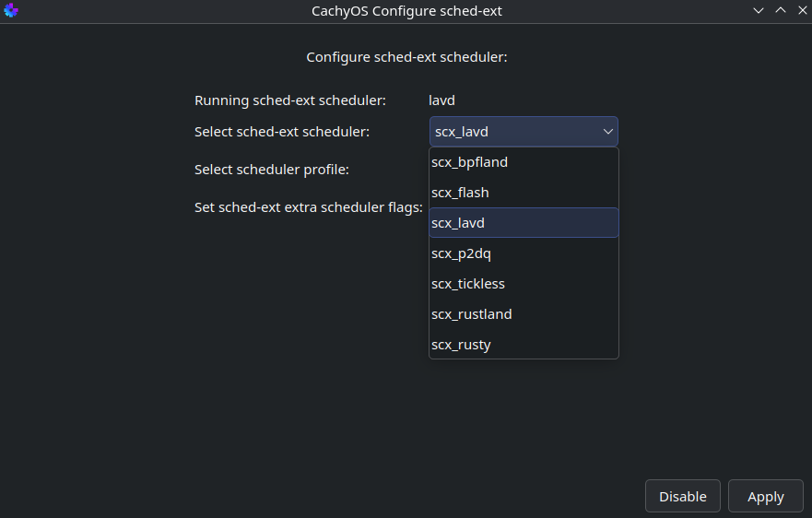This screenshot has height=518, width=812.
Task: Apply the scheduler configuration
Action: pyautogui.click(x=765, y=497)
